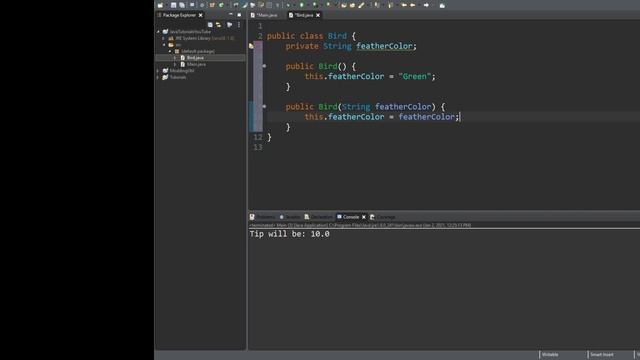The width and height of the screenshot is (640, 360).
Task: Click the 'public class Bird' declaration line
Action: pos(311,36)
